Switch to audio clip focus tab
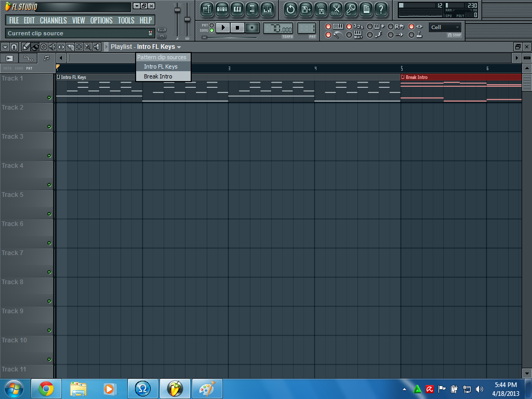This screenshot has width=532, height=399. pyautogui.click(x=9, y=58)
